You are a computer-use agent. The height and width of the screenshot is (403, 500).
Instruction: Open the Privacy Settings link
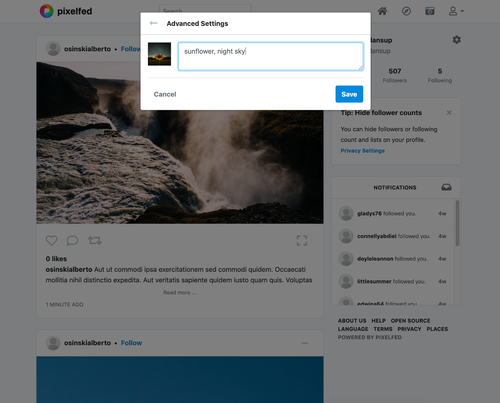(x=362, y=151)
